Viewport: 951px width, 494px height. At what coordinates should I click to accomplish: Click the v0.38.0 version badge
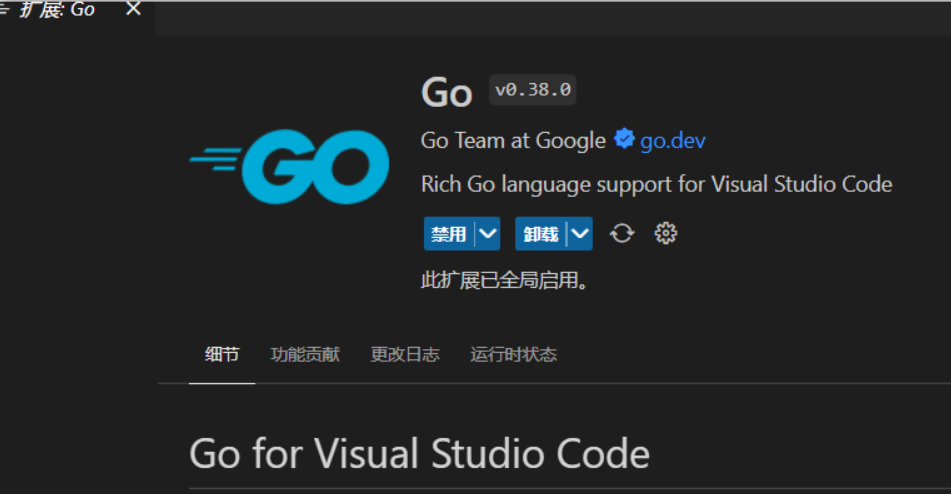533,90
